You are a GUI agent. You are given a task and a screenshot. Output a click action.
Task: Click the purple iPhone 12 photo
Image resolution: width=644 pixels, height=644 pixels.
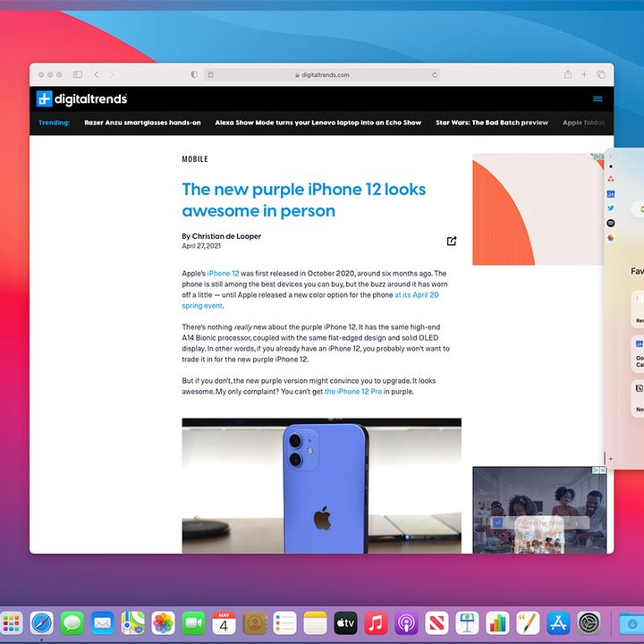(x=322, y=486)
